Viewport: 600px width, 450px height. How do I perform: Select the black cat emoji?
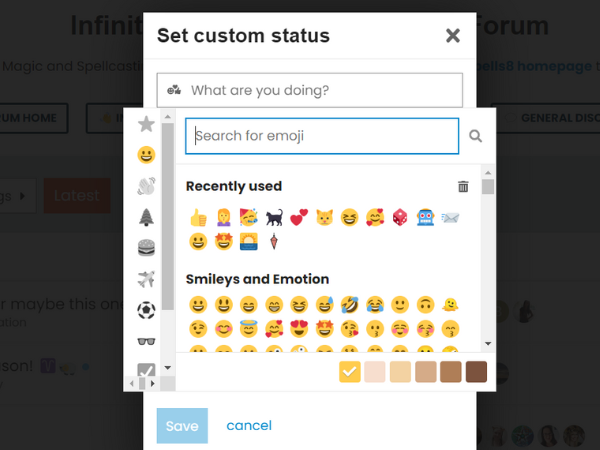273,217
